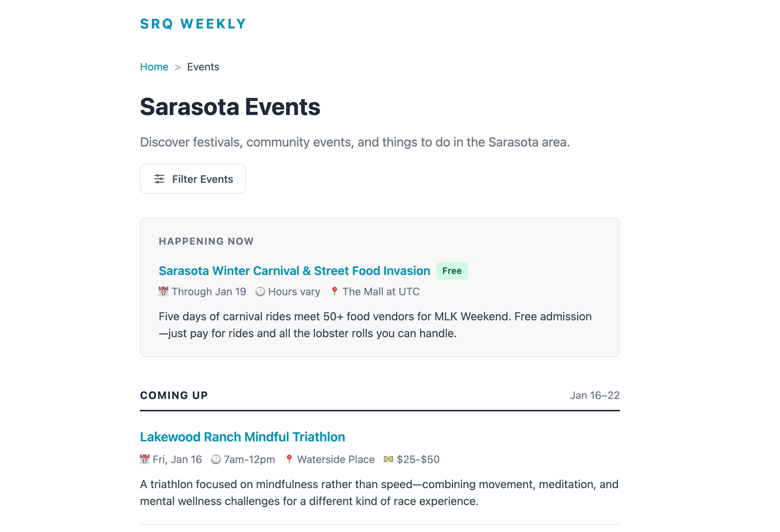Open the Filter Events panel

[x=193, y=179]
